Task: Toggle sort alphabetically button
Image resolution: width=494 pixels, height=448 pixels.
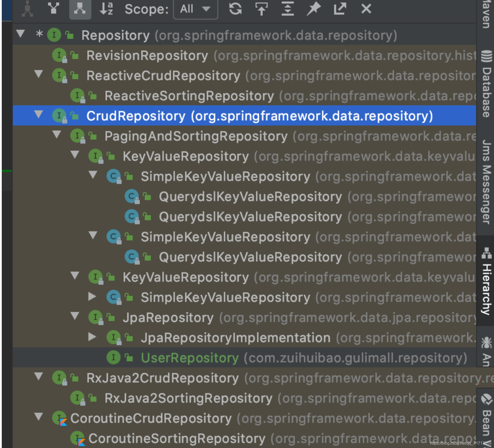Action: pyautogui.click(x=107, y=9)
